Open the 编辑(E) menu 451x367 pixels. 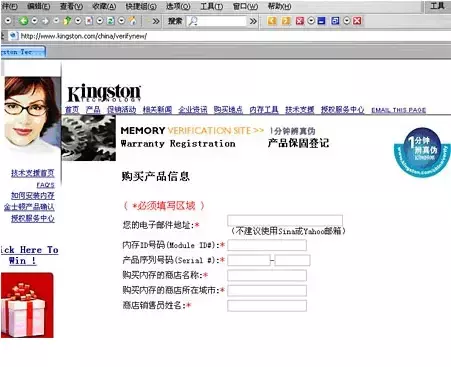point(38,6)
